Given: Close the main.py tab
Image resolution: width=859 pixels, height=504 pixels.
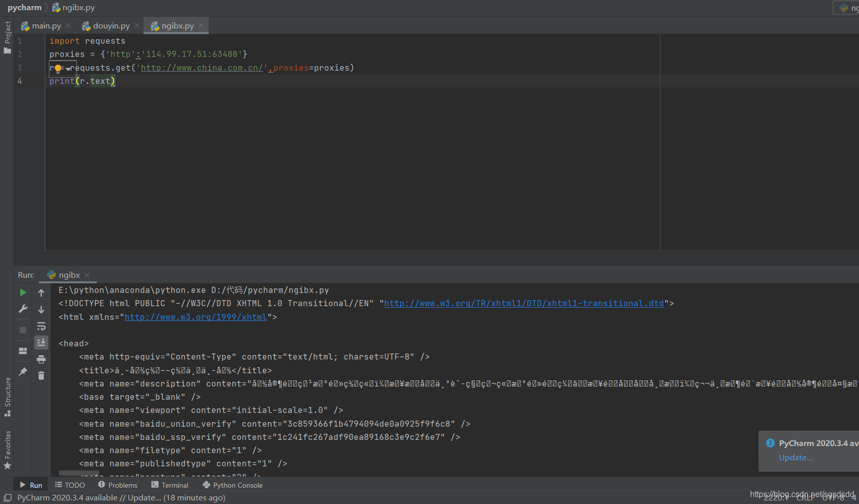Looking at the screenshot, I should tap(68, 25).
